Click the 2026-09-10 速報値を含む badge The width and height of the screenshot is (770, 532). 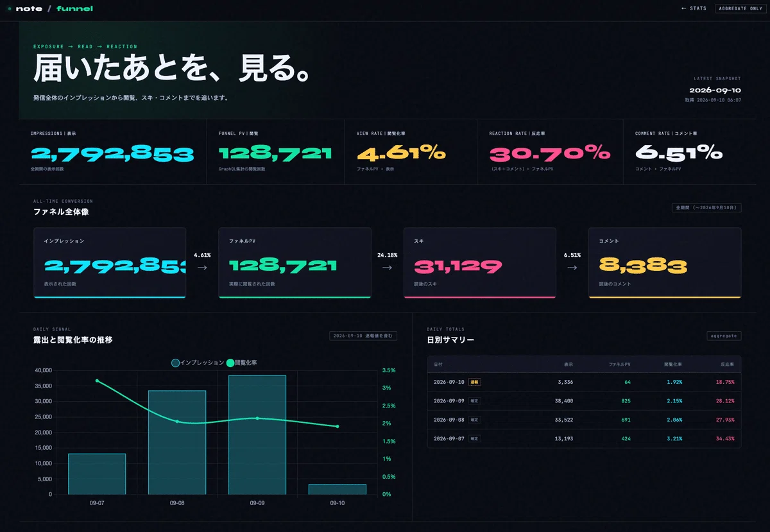click(x=363, y=336)
